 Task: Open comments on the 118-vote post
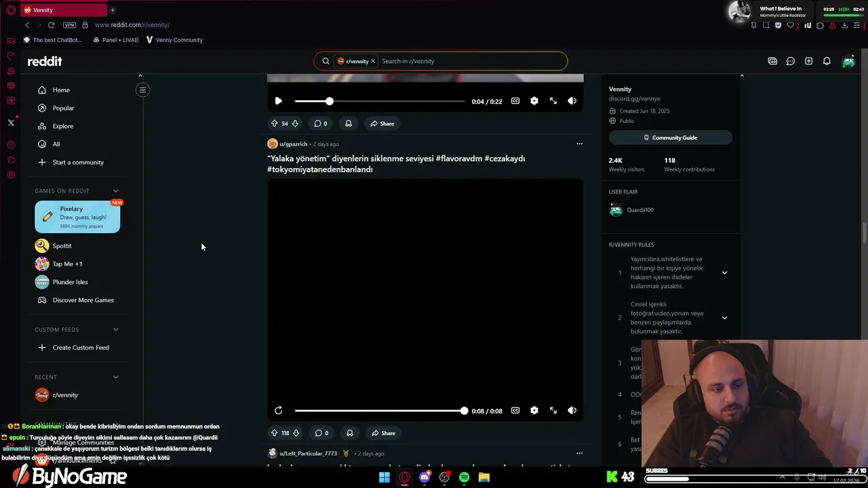click(x=322, y=433)
